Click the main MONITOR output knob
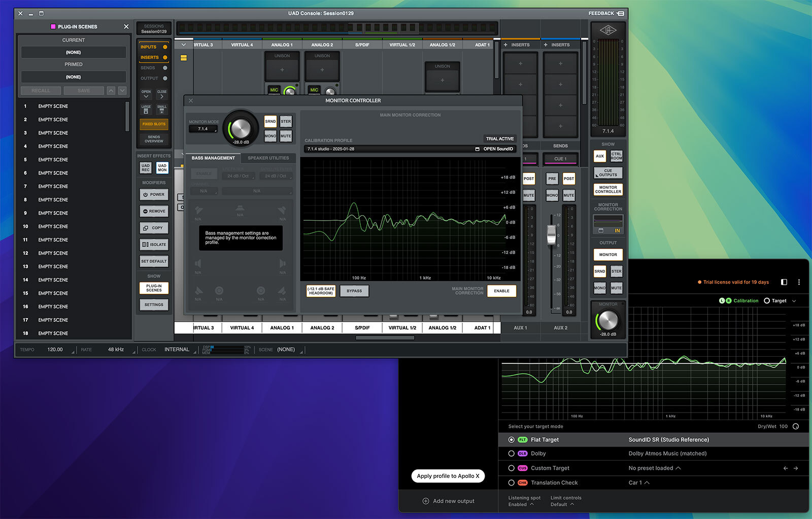 607,320
